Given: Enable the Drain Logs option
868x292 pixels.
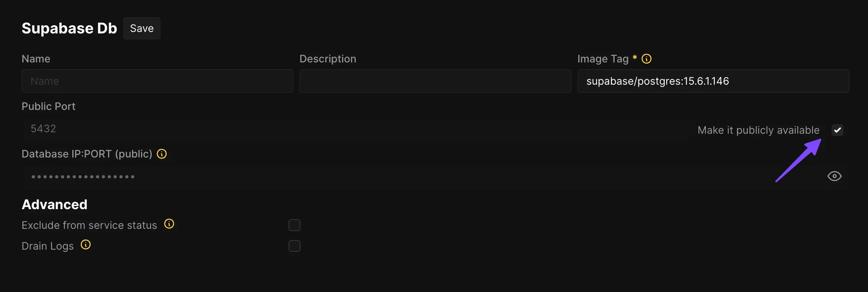Looking at the screenshot, I should [x=294, y=246].
